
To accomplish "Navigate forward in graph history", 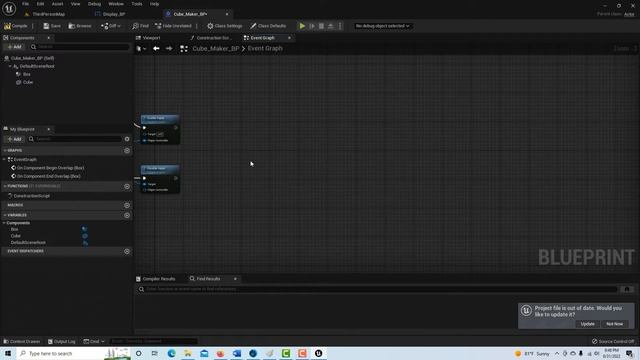I will pos(169,49).
